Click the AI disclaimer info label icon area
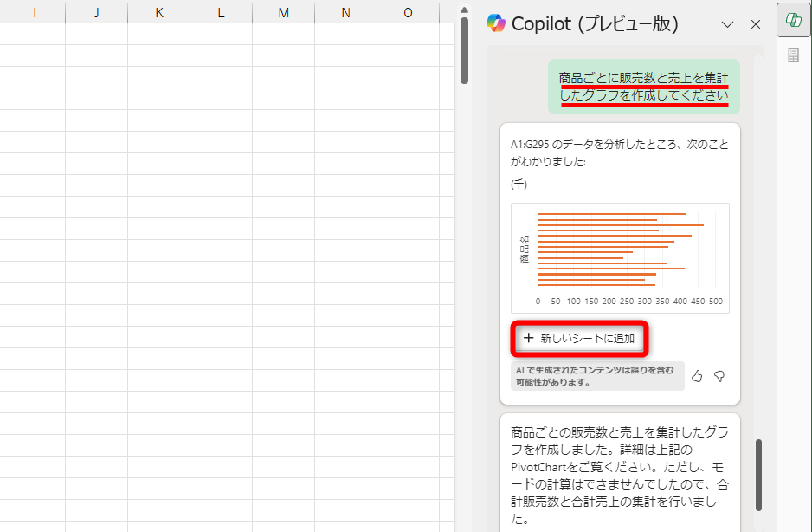 point(596,375)
